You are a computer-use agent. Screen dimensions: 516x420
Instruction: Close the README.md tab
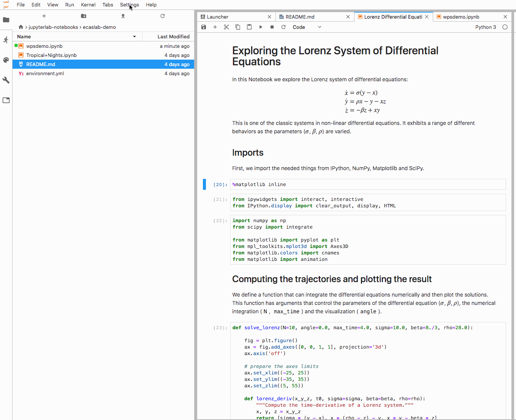(348, 17)
